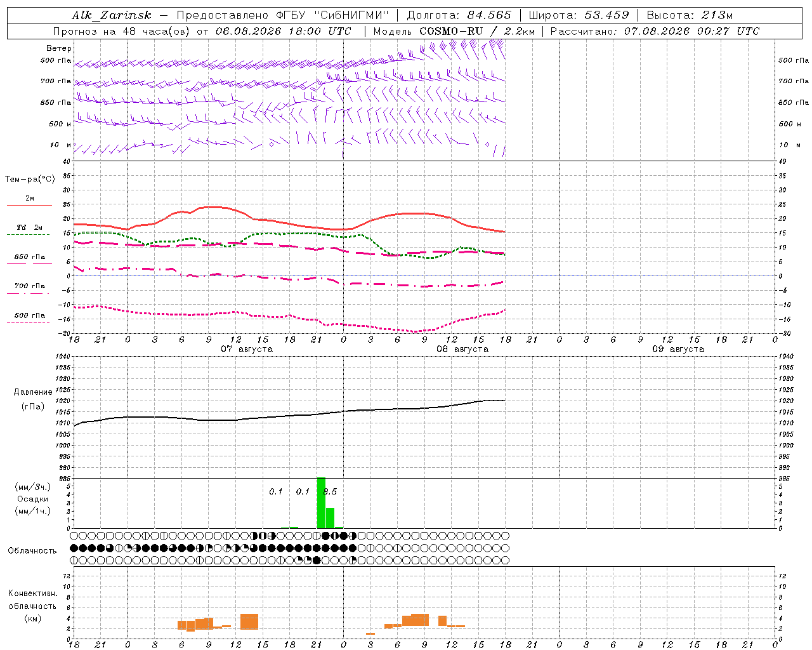This screenshot has height=650, width=812.
Task: Select the COSMO-RU model label
Action: [x=451, y=30]
